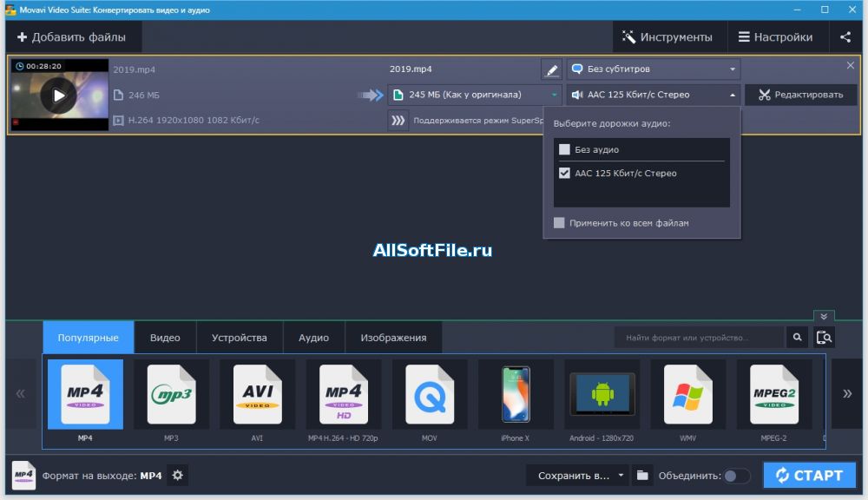Screen dimensions: 868x500
Task: Click the 'Добавить файлы' button
Action: [72, 37]
